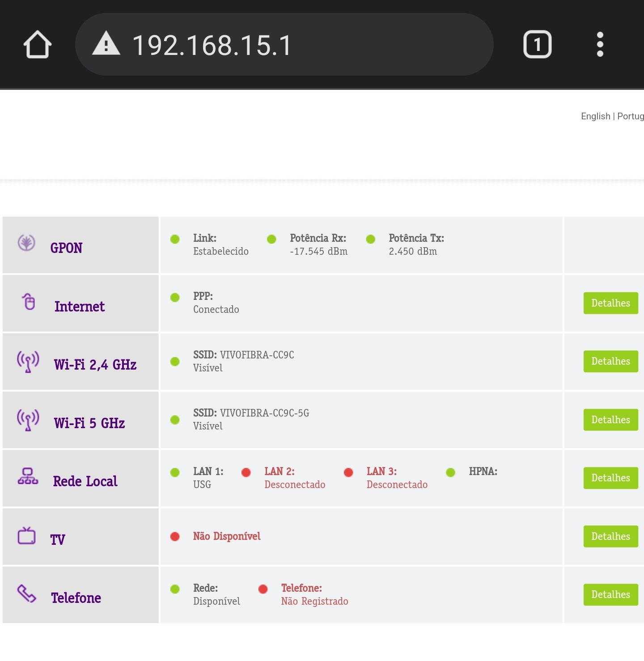Image resolution: width=644 pixels, height=661 pixels.
Task: Click the green Link status dot
Action: point(175,239)
